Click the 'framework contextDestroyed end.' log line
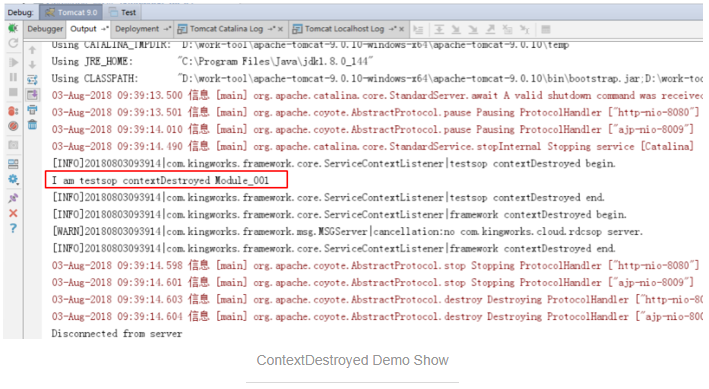 333,249
